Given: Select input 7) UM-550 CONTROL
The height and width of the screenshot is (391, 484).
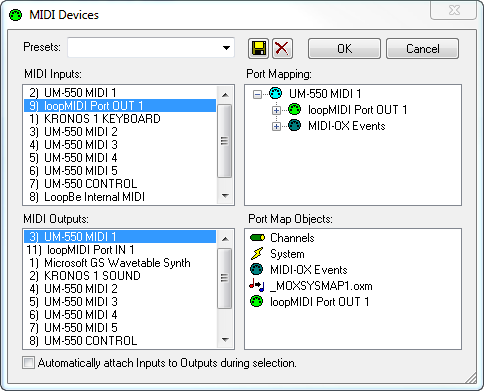Looking at the screenshot, I should click(x=120, y=184).
